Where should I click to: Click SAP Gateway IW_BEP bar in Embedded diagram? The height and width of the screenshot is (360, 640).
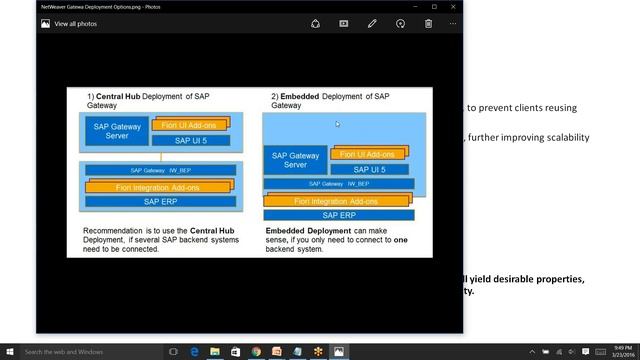click(339, 184)
